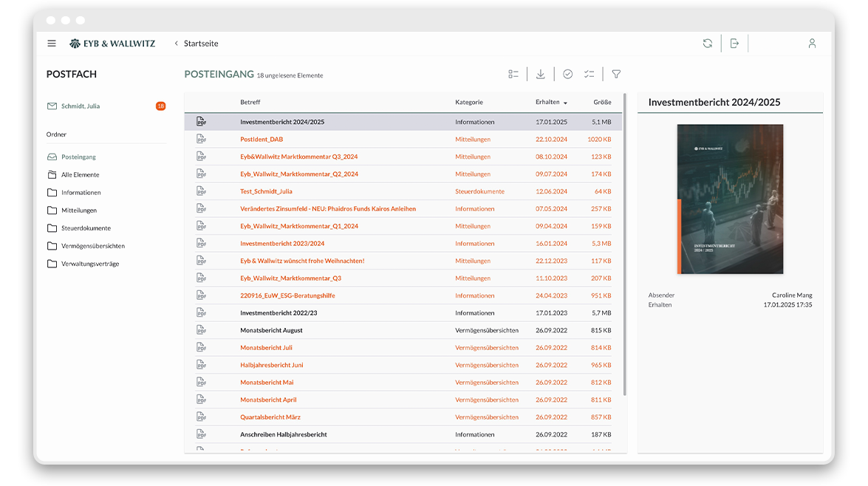
Task: Click the envelope icon next to Schmidt, Julia
Action: point(52,106)
